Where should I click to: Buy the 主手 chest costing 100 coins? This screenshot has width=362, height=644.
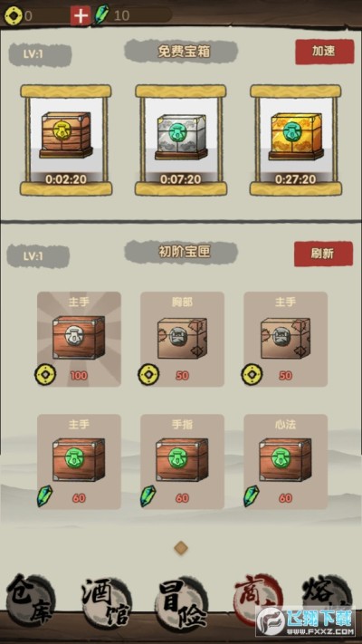pos(79,340)
